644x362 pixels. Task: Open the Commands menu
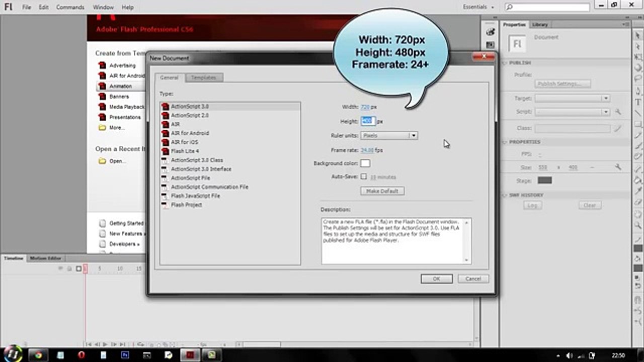70,7
